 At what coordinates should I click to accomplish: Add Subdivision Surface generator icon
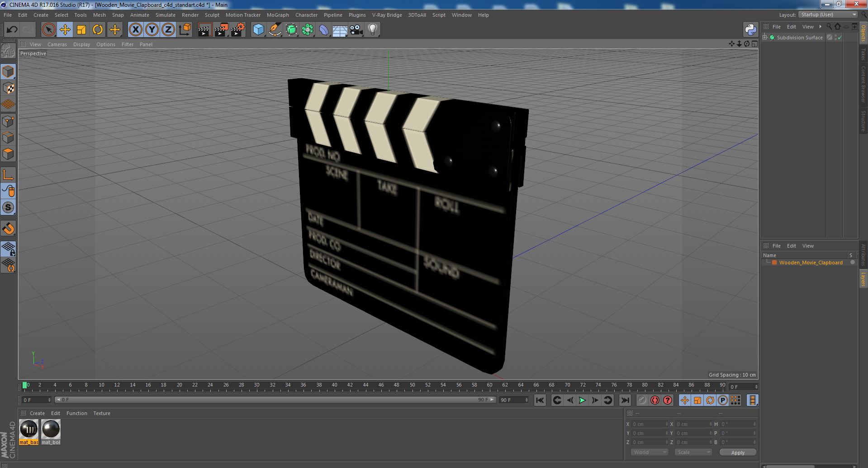(291, 30)
